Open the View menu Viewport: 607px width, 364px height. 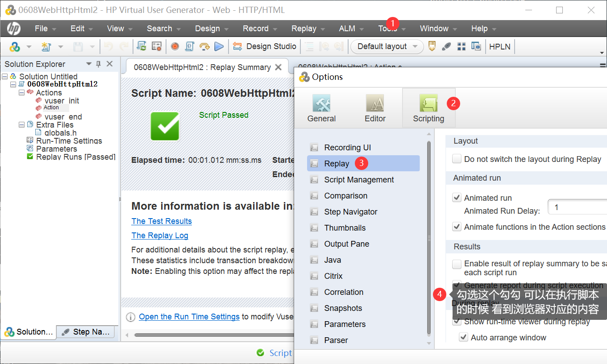pos(120,29)
